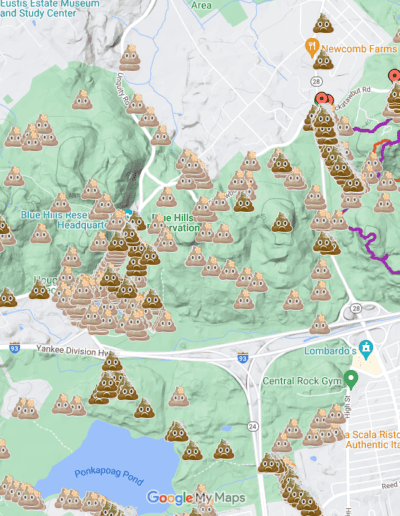Select the Route 24 highway shield
400x516 pixels.
(253, 426)
